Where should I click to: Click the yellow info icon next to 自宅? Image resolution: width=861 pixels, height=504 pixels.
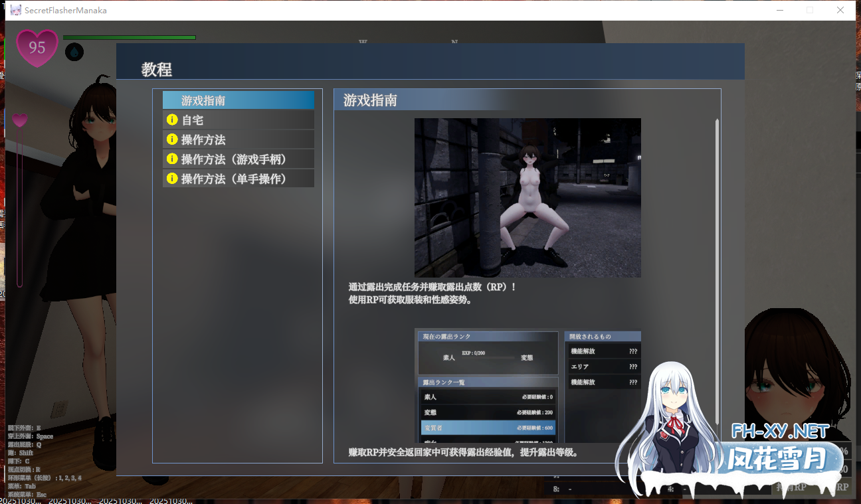[x=173, y=120]
